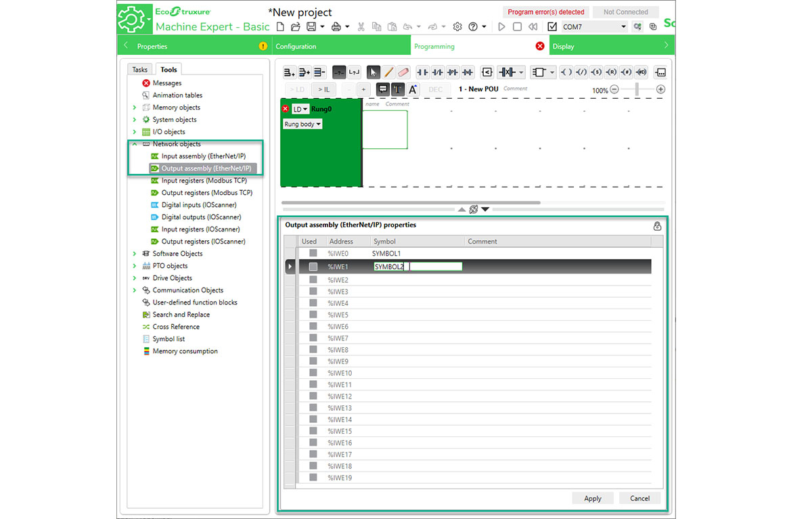Toggle Used checkbox for %IWE0
The width and height of the screenshot is (812, 519).
313,253
